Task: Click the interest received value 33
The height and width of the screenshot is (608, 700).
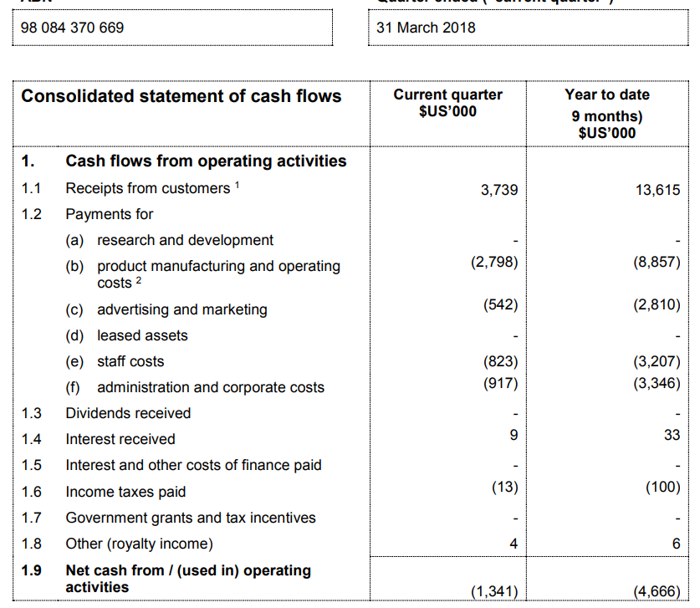Action: tap(672, 435)
